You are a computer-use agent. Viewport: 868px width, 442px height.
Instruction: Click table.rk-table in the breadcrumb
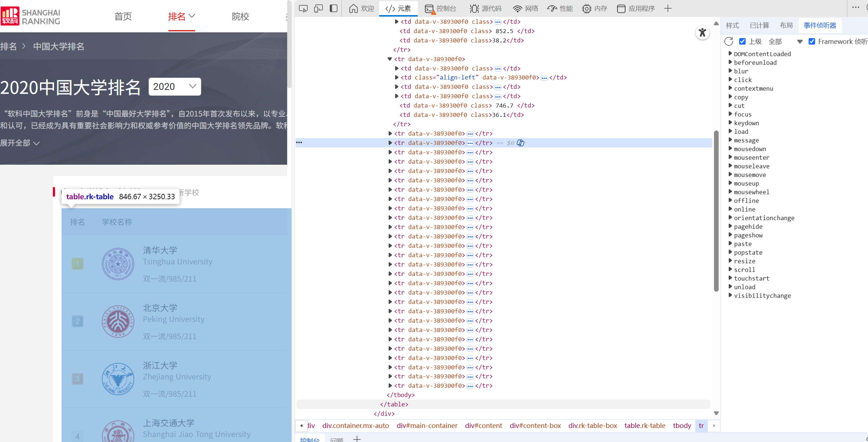pos(645,426)
